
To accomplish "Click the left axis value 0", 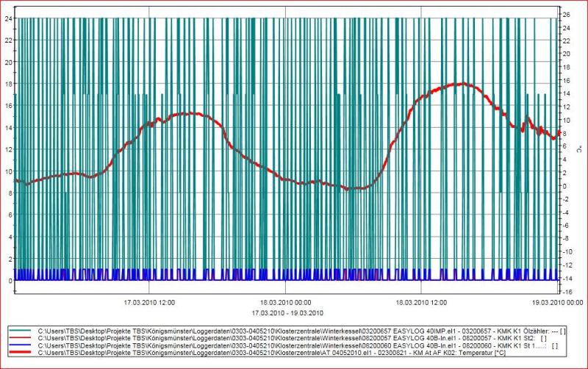I will 9,280.
